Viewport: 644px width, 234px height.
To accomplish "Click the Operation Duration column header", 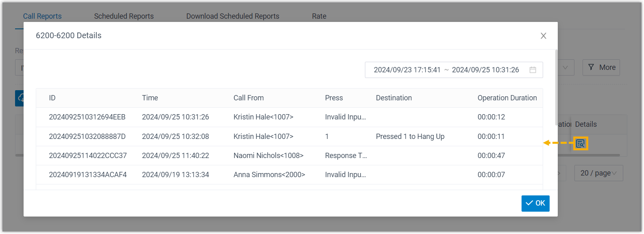I will point(507,98).
